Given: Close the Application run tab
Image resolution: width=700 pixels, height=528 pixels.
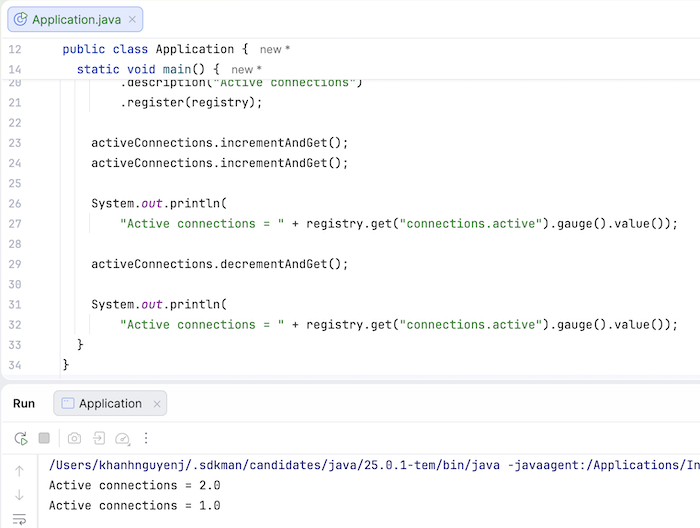Looking at the screenshot, I should 155,403.
